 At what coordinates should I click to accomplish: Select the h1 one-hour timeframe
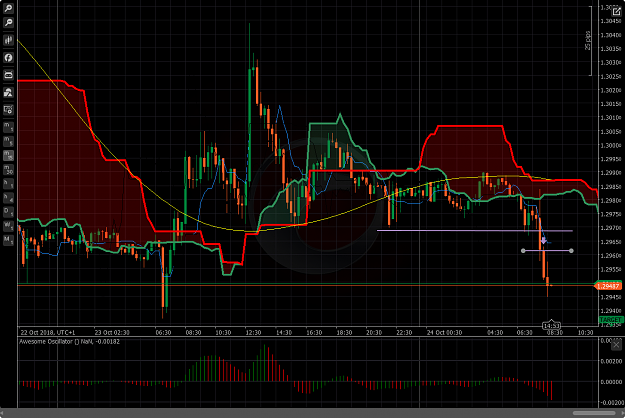[8, 184]
